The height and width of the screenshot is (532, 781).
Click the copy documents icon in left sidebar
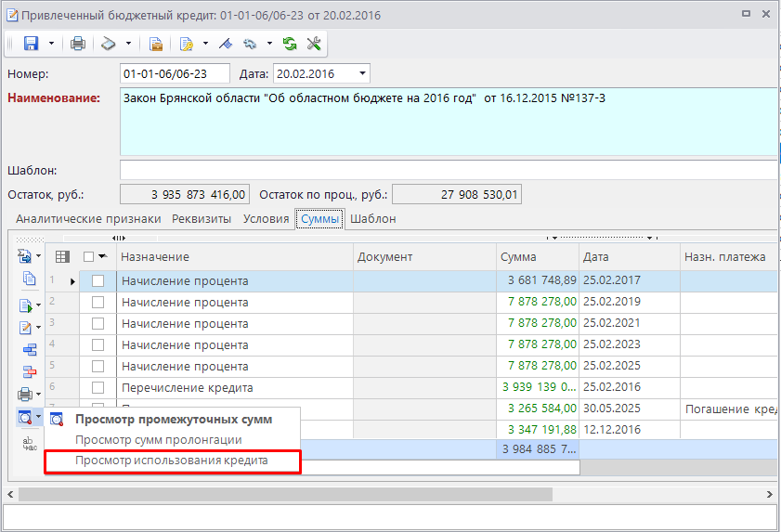point(28,279)
